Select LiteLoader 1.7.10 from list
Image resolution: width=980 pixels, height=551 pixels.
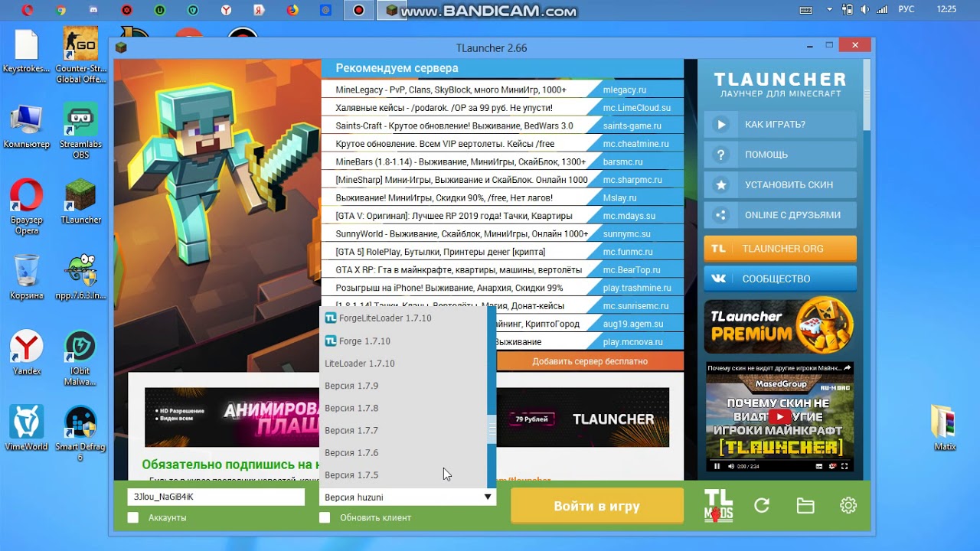(x=403, y=364)
